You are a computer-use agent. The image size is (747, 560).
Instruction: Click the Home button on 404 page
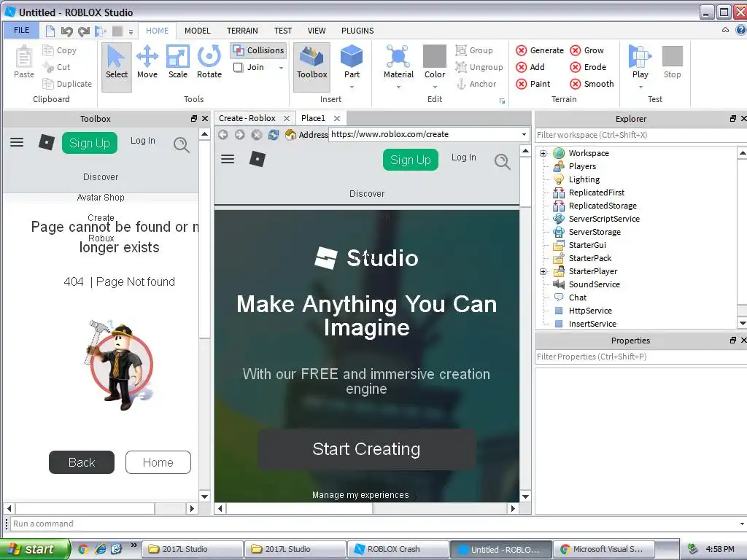pyautogui.click(x=158, y=462)
